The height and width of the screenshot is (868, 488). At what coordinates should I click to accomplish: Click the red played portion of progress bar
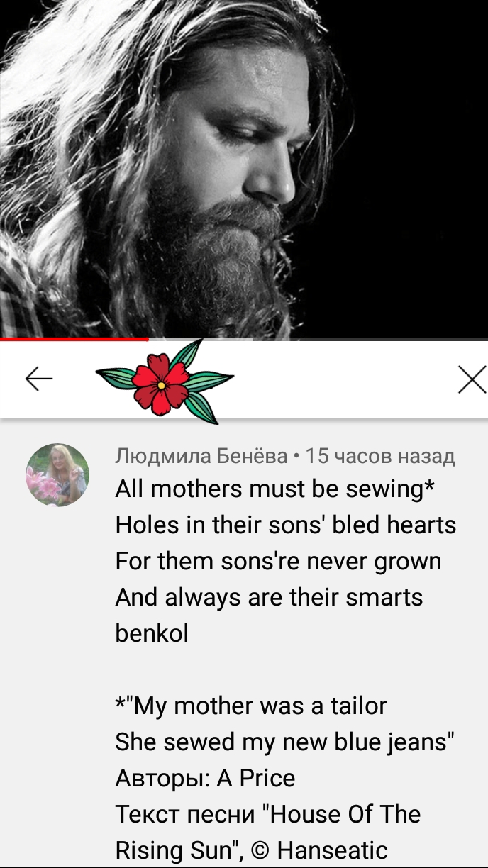click(x=74, y=340)
